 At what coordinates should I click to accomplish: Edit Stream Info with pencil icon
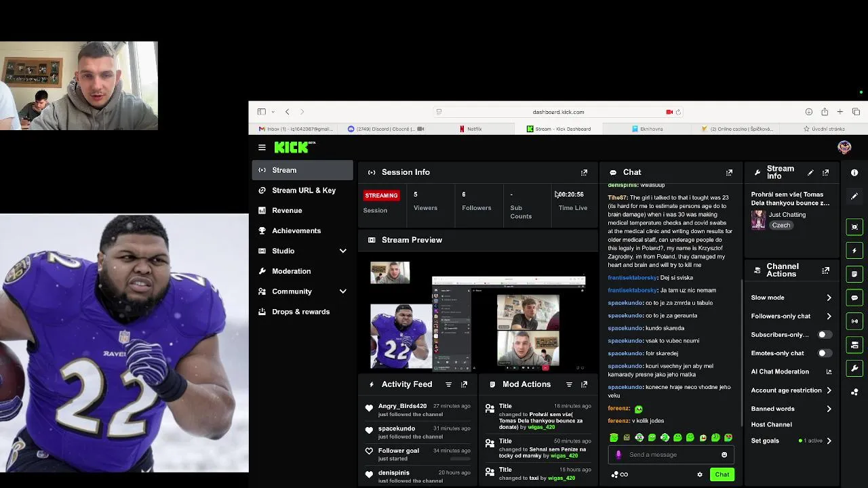[x=810, y=172]
